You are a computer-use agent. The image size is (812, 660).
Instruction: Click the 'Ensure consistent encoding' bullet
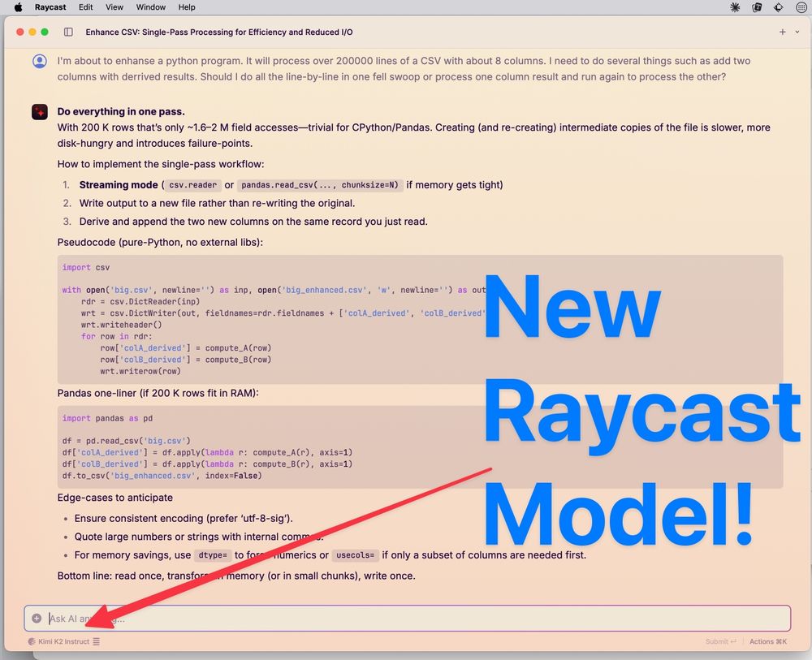(184, 518)
